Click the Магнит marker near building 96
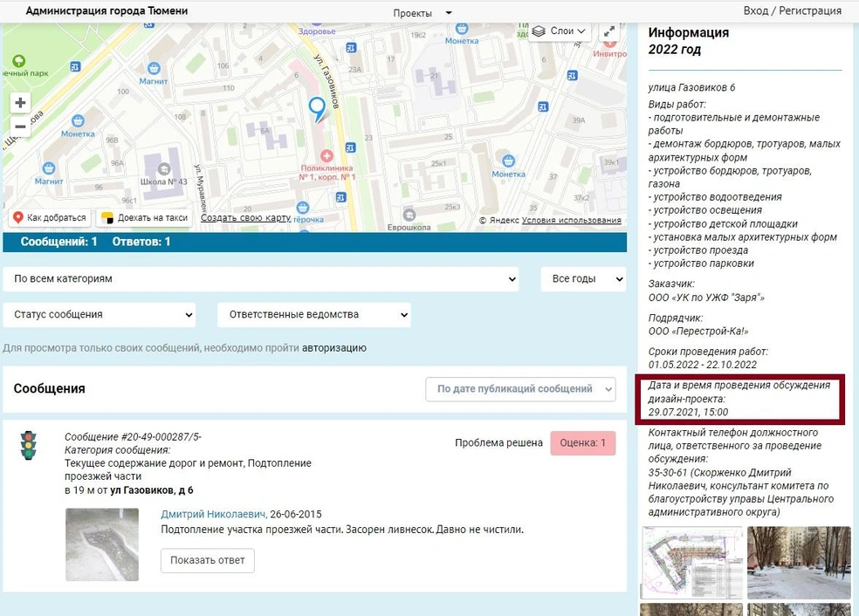 coord(49,168)
